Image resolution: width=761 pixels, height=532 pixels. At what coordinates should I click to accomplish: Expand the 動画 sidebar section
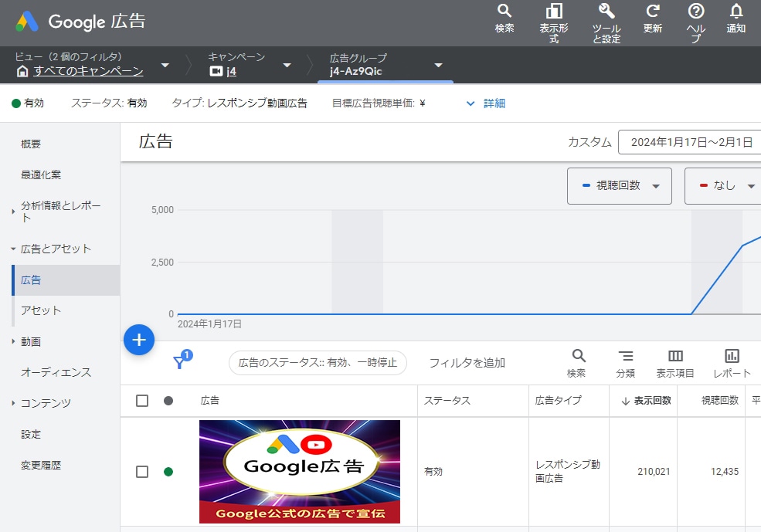(x=13, y=341)
